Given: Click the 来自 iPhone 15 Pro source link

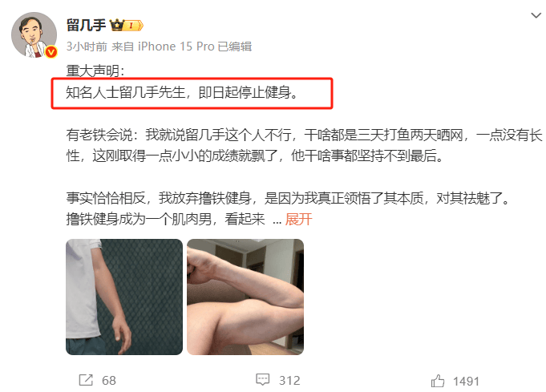Looking at the screenshot, I should pyautogui.click(x=163, y=46).
